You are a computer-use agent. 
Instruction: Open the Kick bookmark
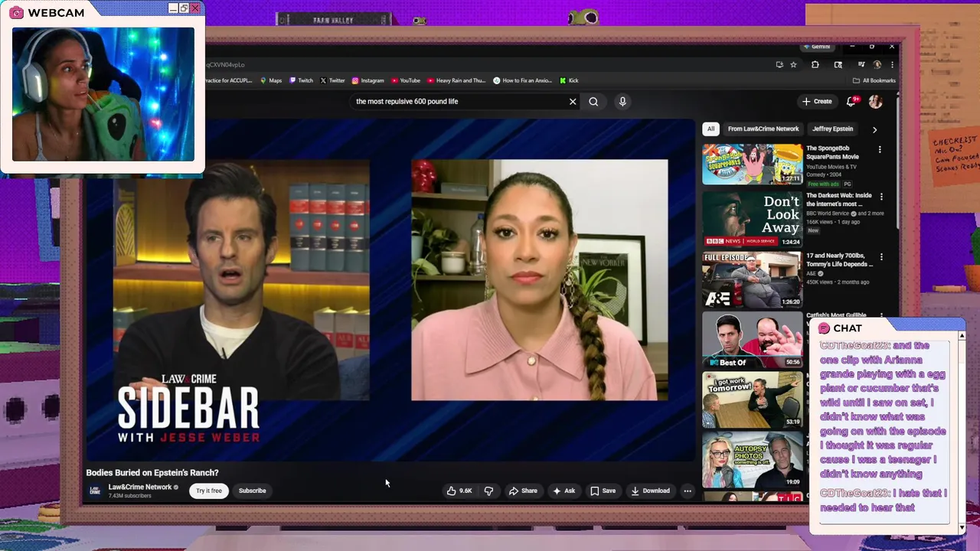tap(569, 80)
